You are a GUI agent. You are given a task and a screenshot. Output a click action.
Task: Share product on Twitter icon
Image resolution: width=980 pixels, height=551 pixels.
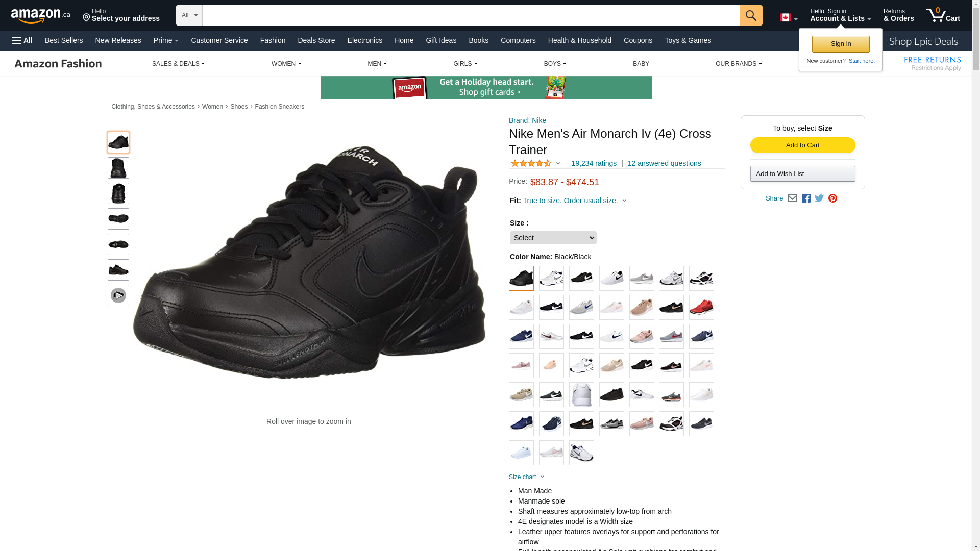coord(819,198)
